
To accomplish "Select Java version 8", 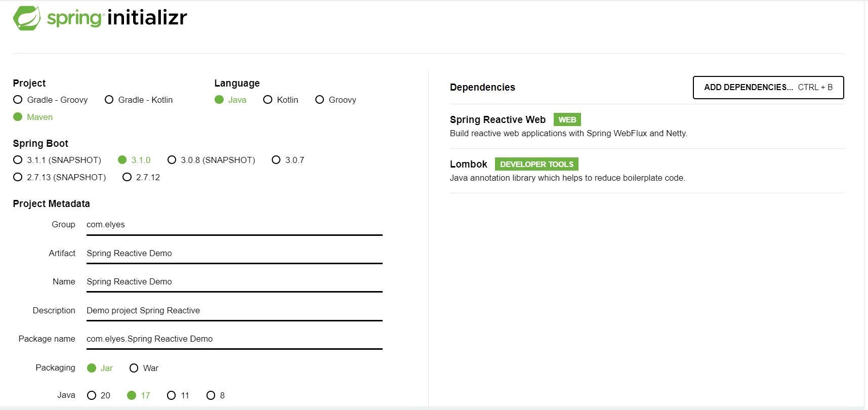I will click(216, 395).
